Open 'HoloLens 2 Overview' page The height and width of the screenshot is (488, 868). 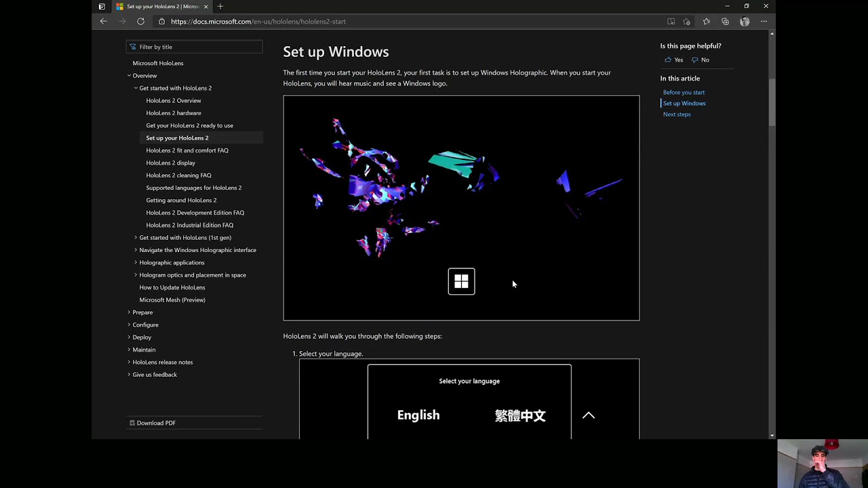(174, 100)
